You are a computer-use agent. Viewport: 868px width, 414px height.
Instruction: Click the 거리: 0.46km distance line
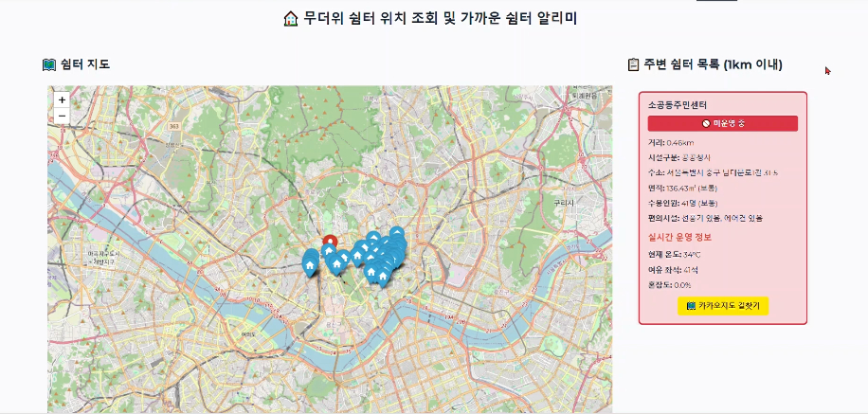(671, 143)
